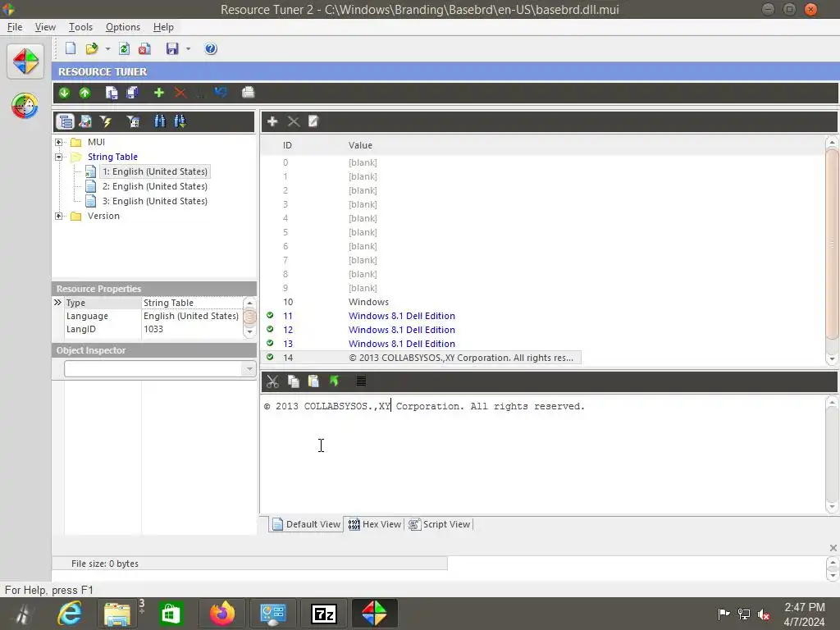Expand the MUI folder in the tree
Screen dimensions: 840x630
[x=59, y=143]
